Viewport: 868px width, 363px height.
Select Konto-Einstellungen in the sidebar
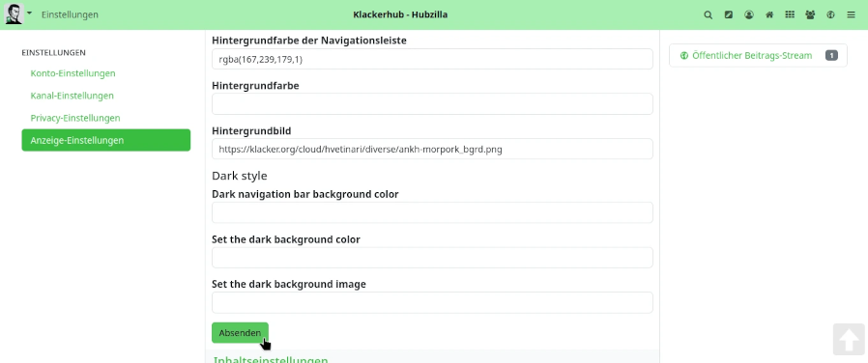(73, 73)
